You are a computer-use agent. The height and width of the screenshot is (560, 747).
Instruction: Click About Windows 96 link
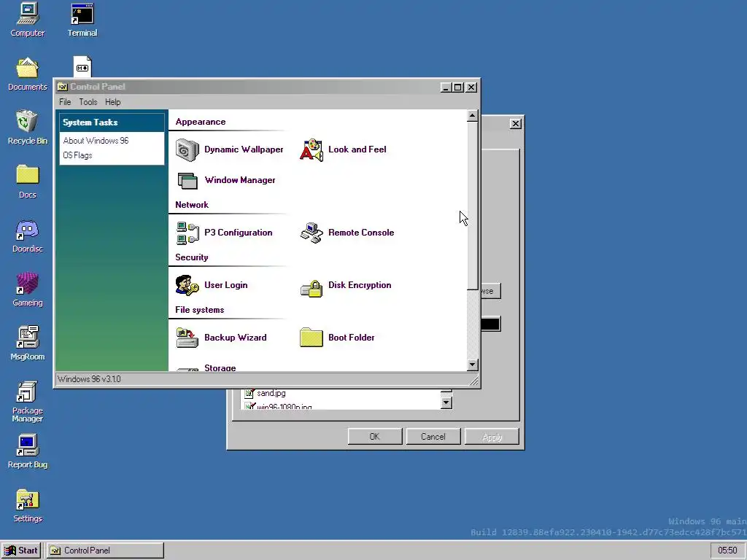coord(96,141)
